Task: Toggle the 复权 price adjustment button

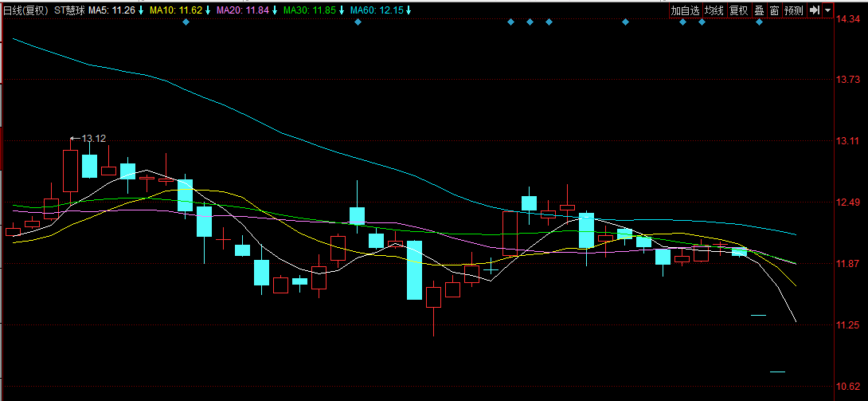Action: click(x=738, y=10)
